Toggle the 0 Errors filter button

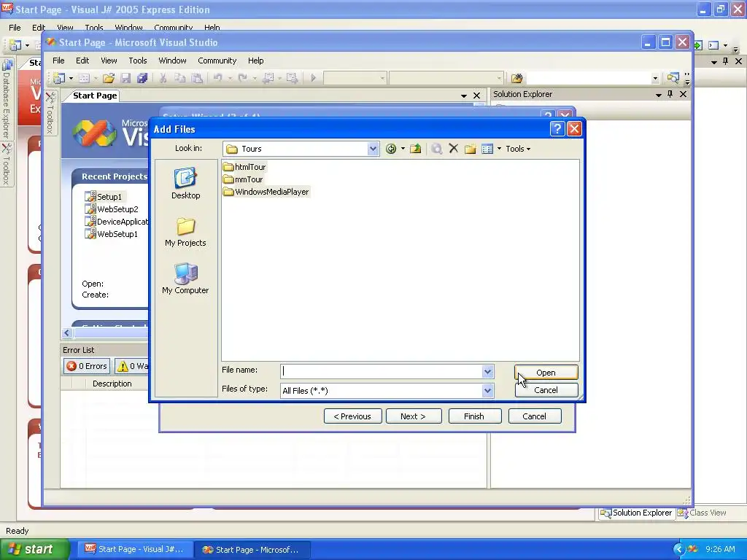[x=87, y=366]
